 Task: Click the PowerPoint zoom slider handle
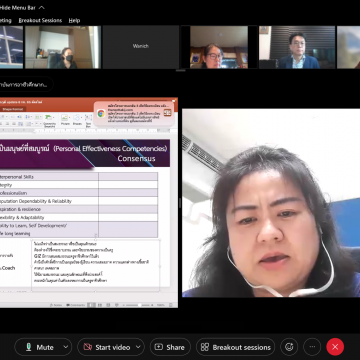click(x=139, y=305)
